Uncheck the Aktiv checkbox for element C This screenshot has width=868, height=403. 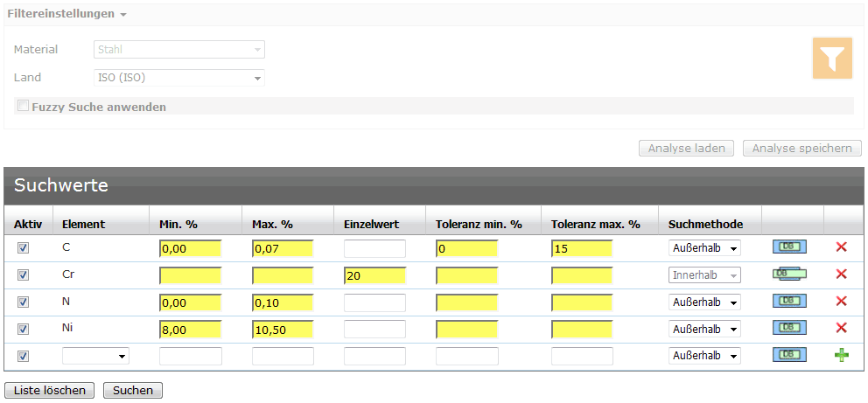tap(24, 248)
